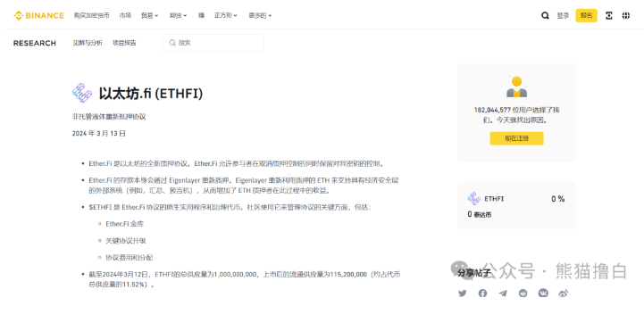Click the 分享帖子 heading
The image size is (644, 331).
[474, 273]
